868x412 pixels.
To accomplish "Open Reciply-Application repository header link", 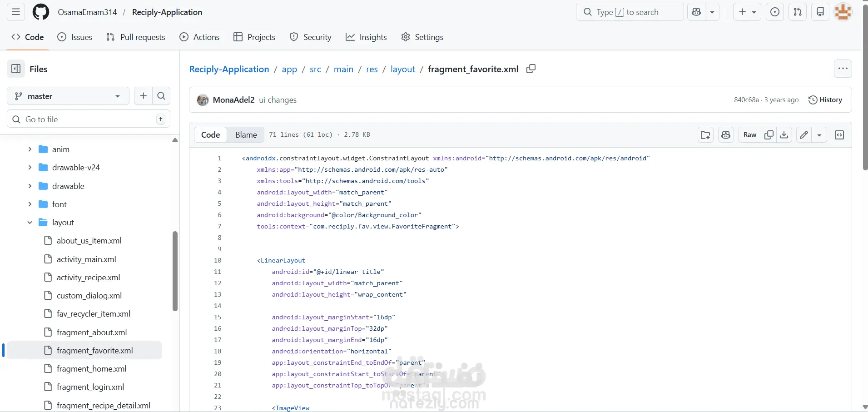I will click(167, 12).
